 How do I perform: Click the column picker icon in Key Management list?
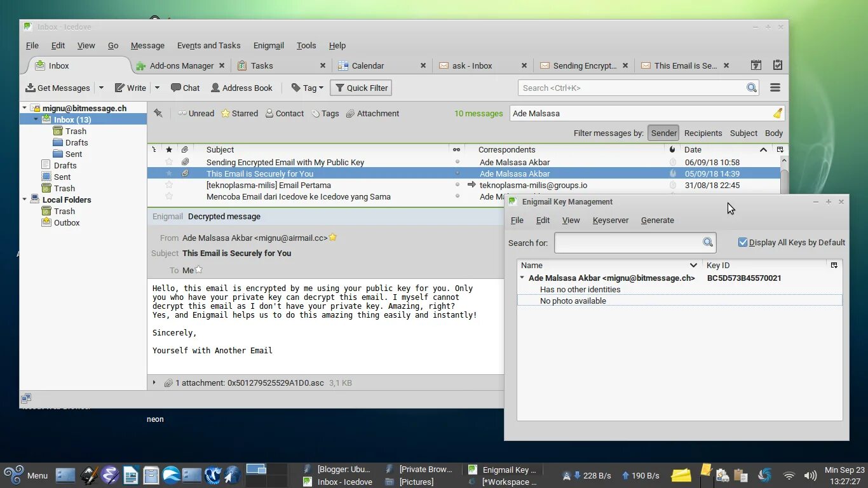(x=834, y=265)
